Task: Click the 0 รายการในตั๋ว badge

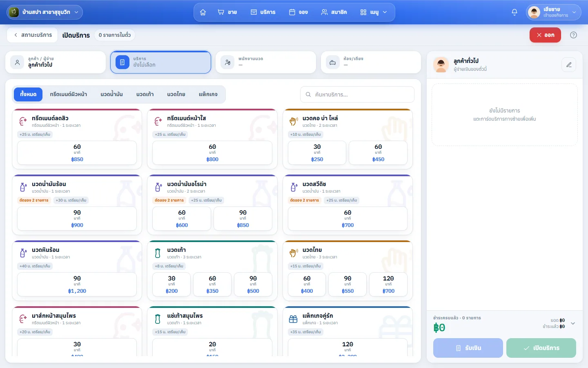Action: click(x=115, y=35)
